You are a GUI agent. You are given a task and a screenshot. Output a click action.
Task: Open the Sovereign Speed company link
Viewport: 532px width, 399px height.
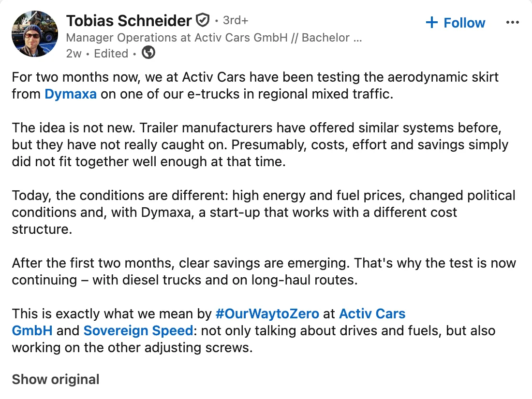point(138,330)
